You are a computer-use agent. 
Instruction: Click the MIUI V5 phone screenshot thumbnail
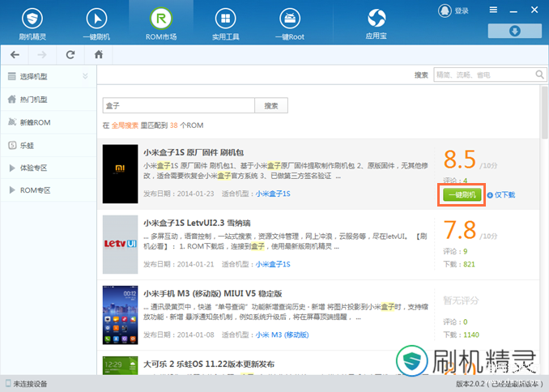(120, 315)
